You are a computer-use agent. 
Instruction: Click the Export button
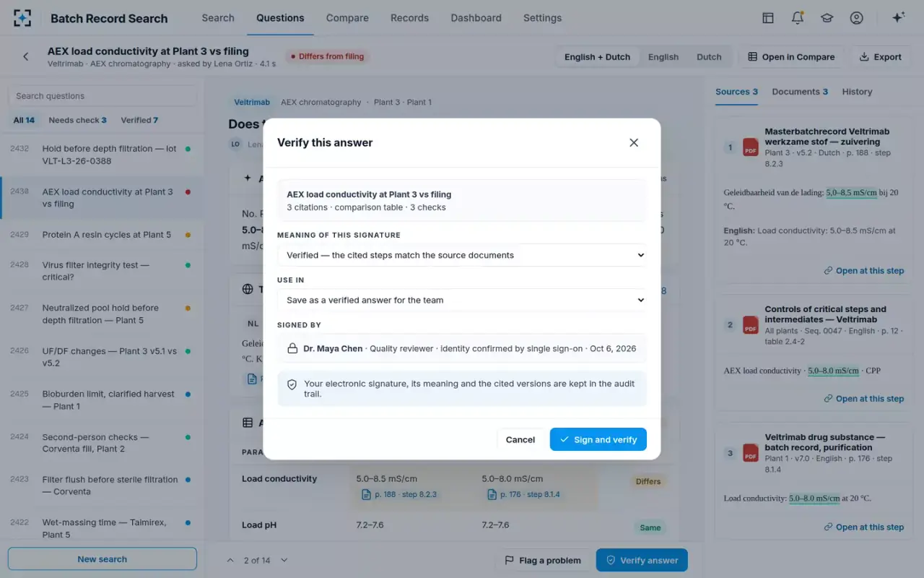coord(881,57)
